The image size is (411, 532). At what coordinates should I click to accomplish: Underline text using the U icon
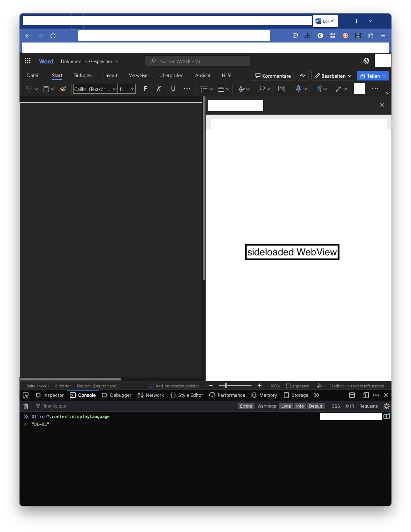(x=173, y=89)
